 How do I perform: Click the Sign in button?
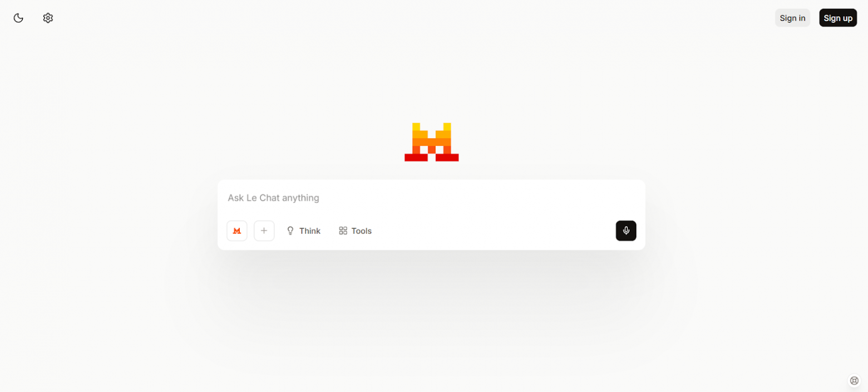(x=792, y=18)
